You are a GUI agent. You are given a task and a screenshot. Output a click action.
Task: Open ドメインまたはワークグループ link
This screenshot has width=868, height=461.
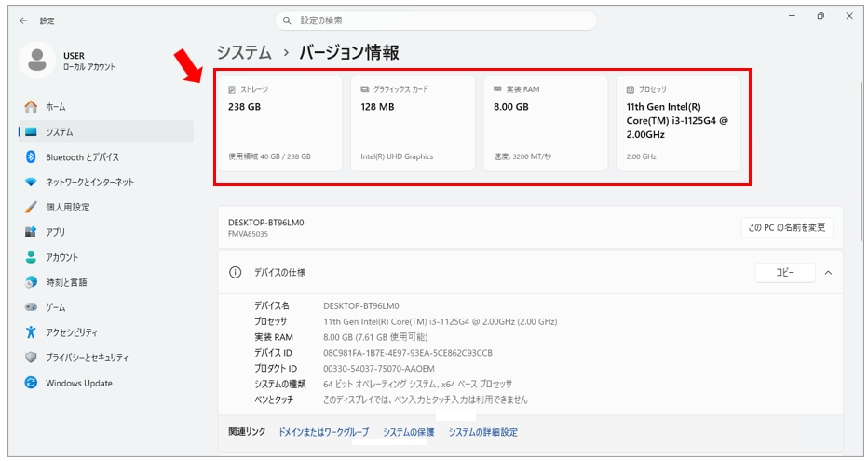point(323,432)
